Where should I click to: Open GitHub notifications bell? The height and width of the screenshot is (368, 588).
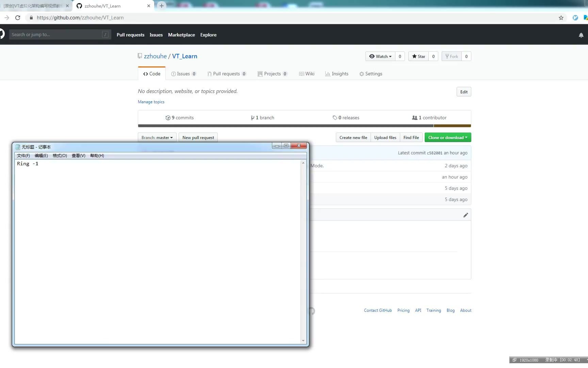pyautogui.click(x=581, y=35)
